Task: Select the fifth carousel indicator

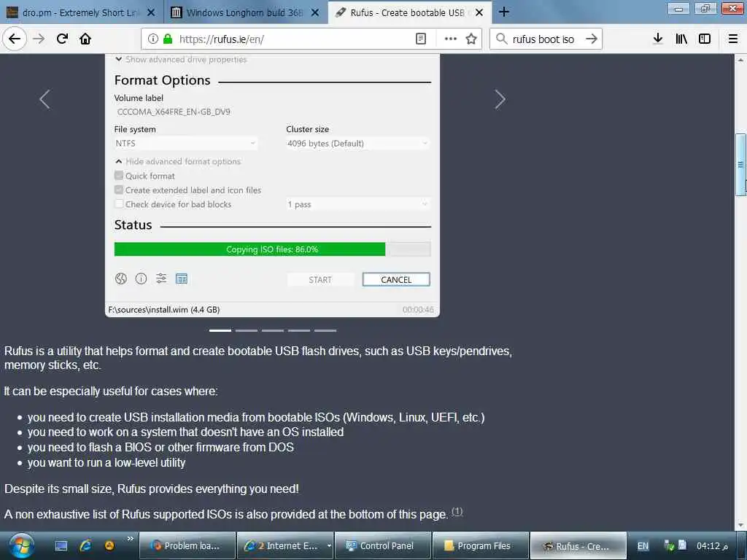Action: 325,330
